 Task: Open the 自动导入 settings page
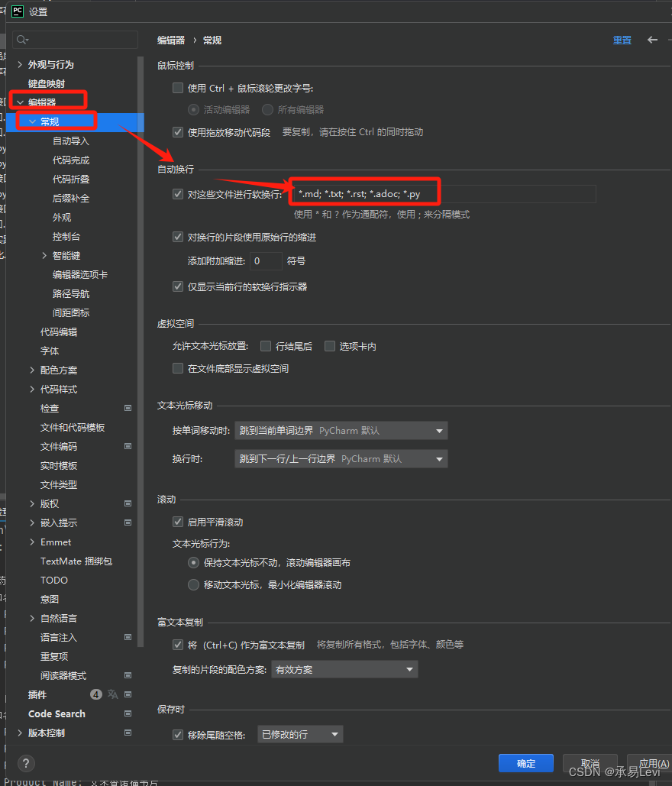tap(71, 141)
